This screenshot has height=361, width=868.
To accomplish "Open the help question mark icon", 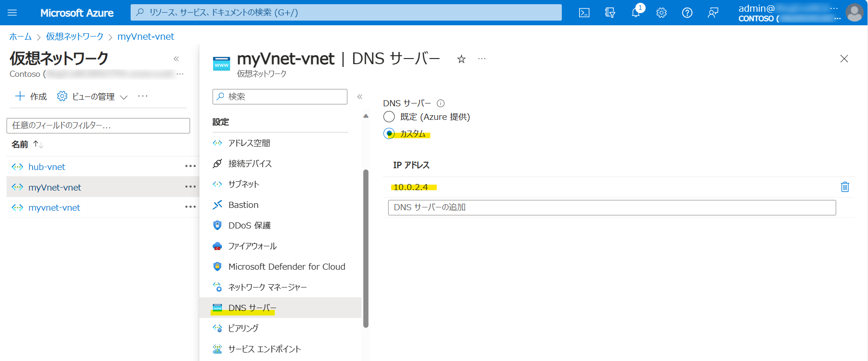I will click(x=687, y=13).
